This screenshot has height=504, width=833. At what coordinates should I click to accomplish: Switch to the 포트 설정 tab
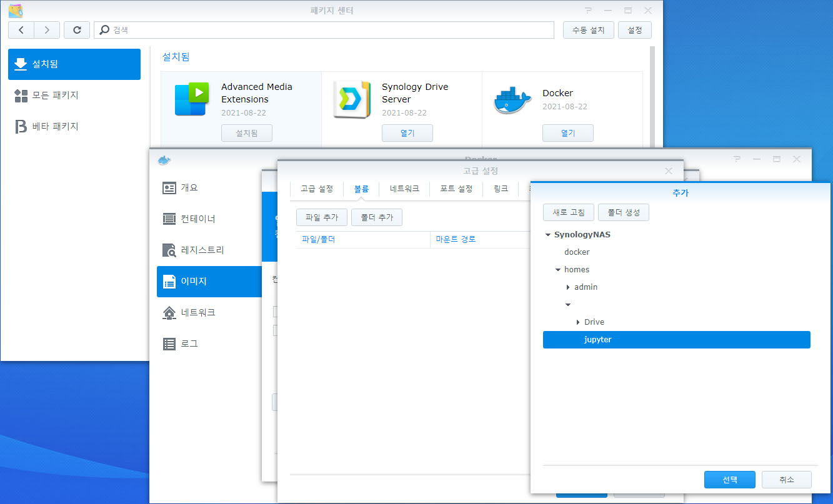tap(456, 189)
